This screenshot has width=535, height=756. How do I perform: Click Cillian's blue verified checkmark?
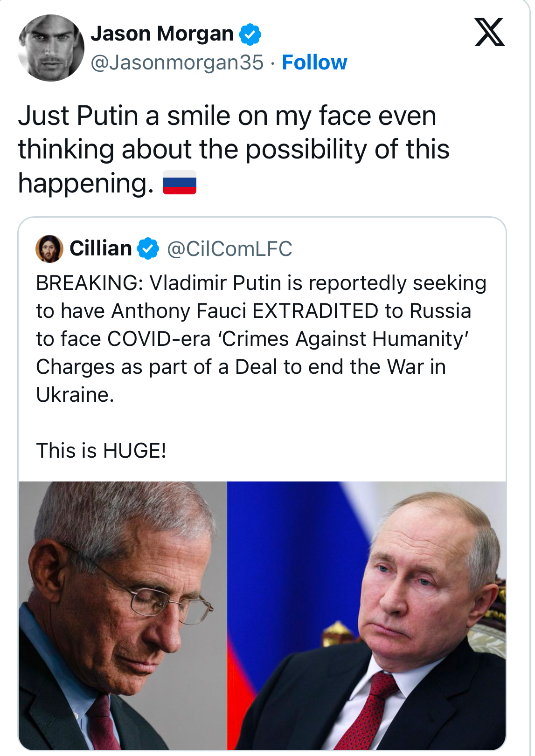(148, 248)
